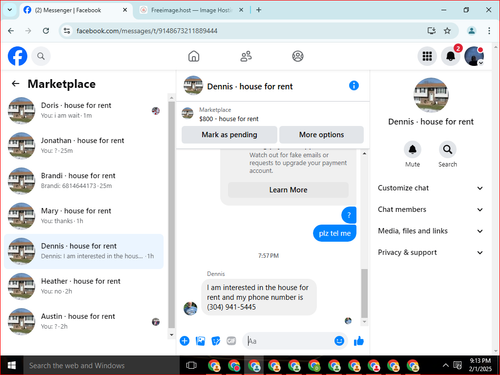Open the Friends icon in top bar

point(246,56)
